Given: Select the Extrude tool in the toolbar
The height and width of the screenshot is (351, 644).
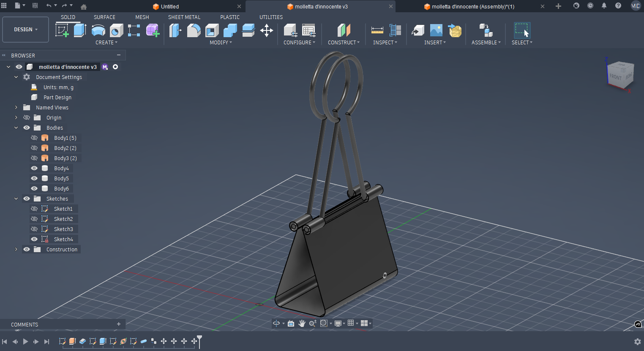Looking at the screenshot, I should tap(80, 30).
